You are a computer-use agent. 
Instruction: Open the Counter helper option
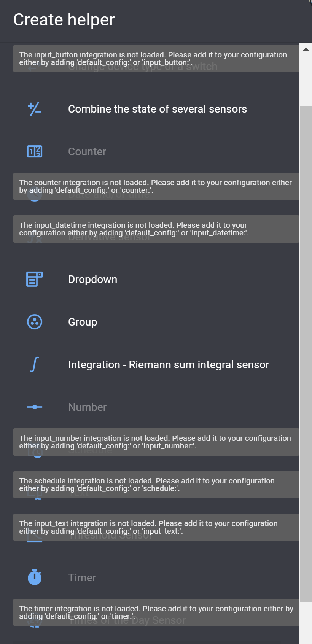tap(87, 151)
